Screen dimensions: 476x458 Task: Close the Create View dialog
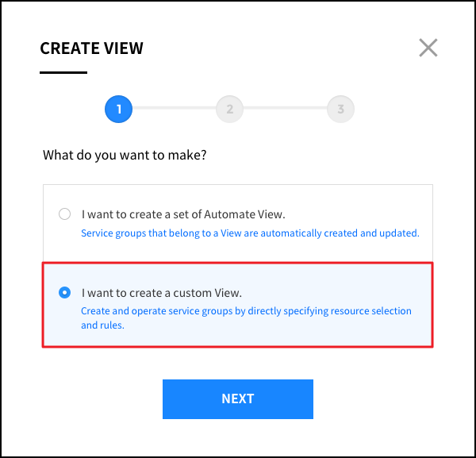point(428,48)
